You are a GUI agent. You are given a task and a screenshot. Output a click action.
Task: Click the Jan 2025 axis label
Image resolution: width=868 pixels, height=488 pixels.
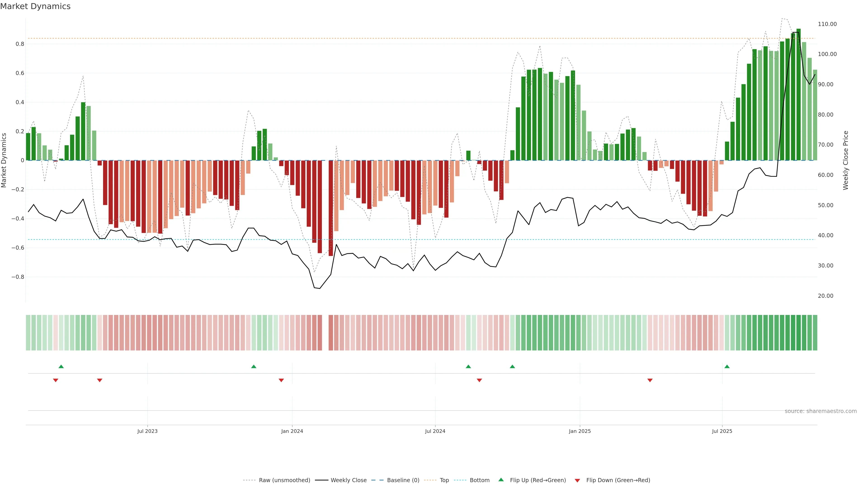click(580, 431)
